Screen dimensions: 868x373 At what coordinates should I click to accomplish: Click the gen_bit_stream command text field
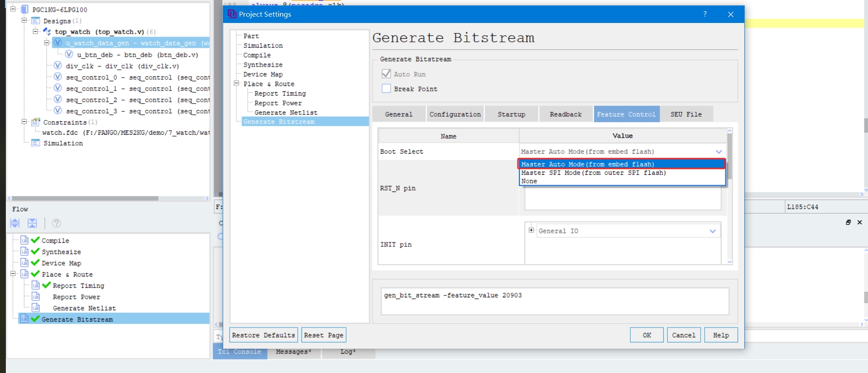pos(555,301)
